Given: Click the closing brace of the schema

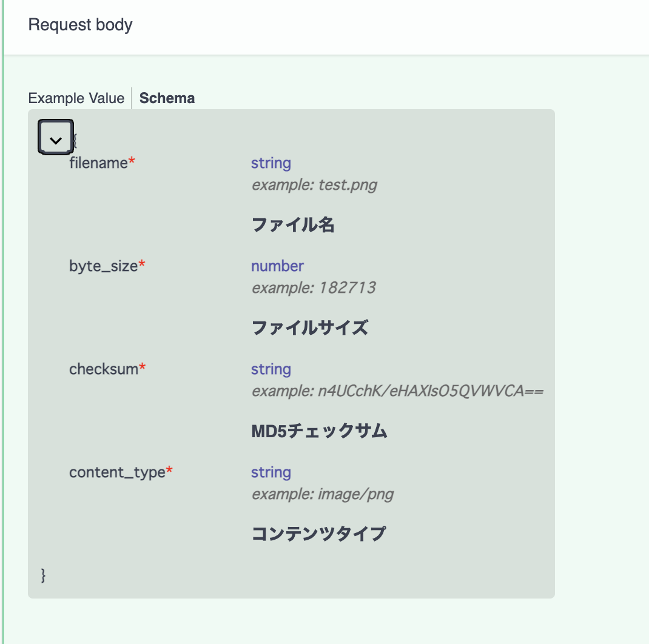Looking at the screenshot, I should (x=42, y=575).
